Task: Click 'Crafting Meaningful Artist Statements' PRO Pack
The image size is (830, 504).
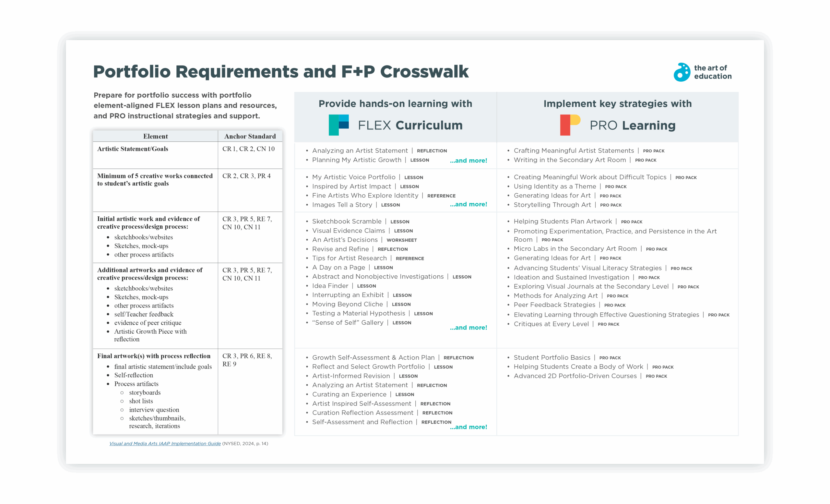Action: [573, 150]
